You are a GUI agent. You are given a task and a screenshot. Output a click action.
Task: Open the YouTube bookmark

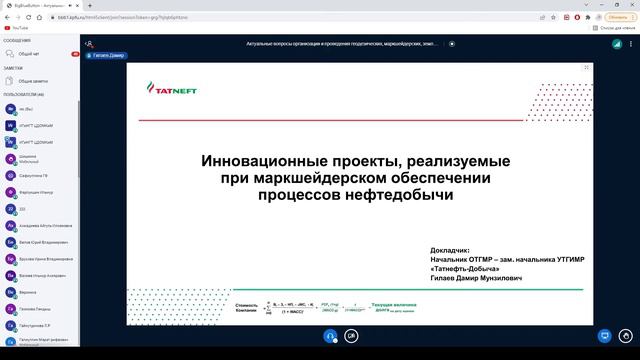click(x=16, y=28)
